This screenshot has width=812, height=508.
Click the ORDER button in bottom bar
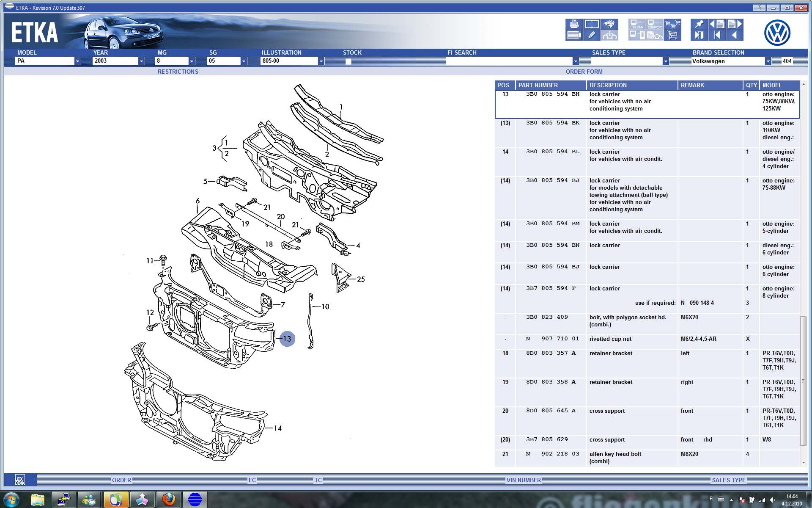click(x=121, y=480)
